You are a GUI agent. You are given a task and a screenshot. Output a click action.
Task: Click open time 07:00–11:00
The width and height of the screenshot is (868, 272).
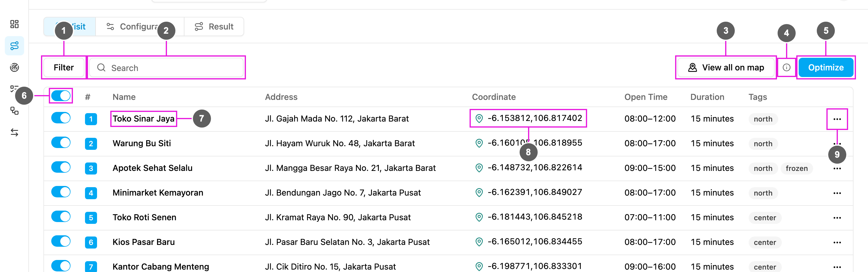[x=650, y=218]
